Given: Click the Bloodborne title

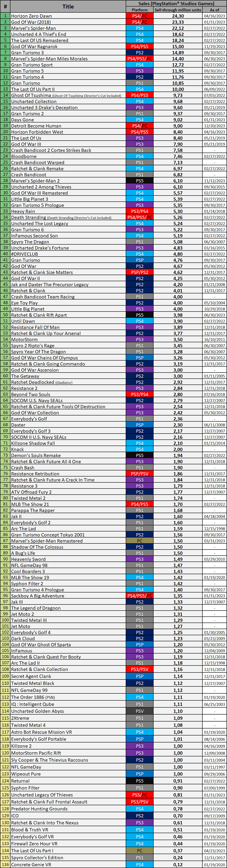Looking at the screenshot, I should (24, 156).
